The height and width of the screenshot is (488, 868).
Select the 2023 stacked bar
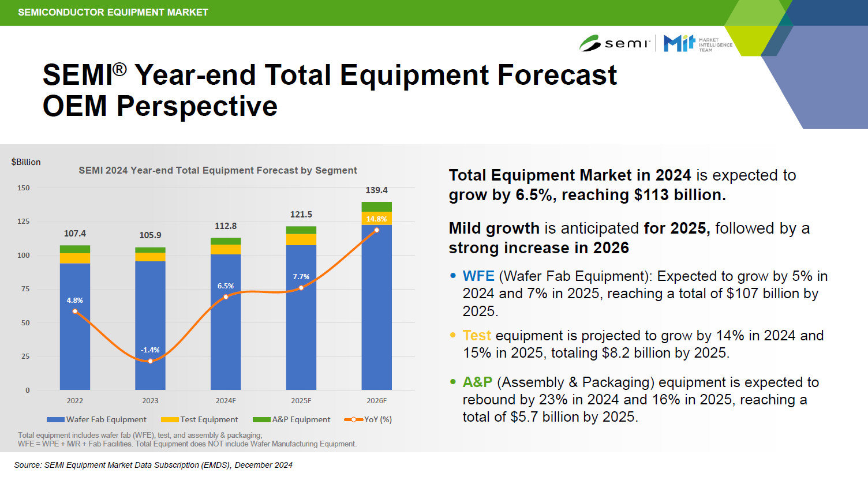150,319
